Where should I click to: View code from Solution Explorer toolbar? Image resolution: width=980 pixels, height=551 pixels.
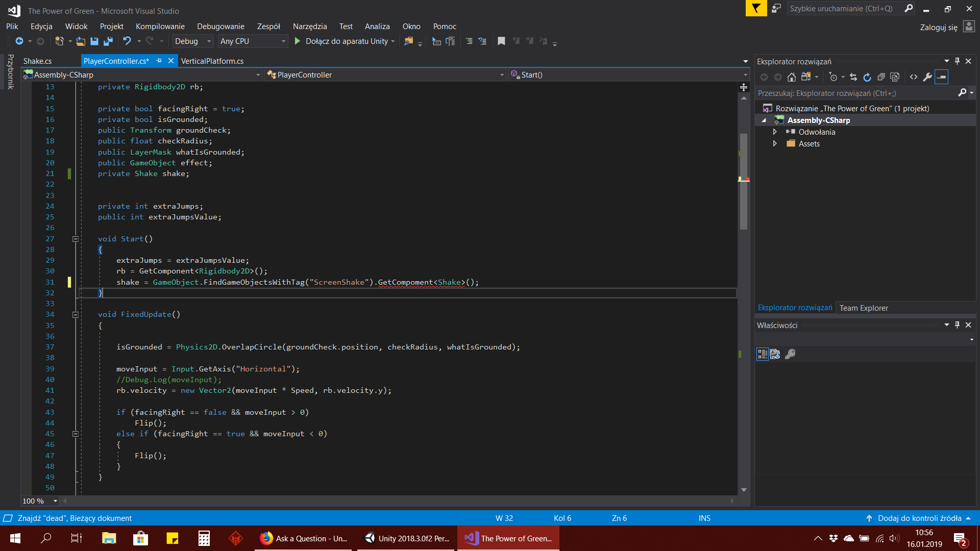point(914,77)
